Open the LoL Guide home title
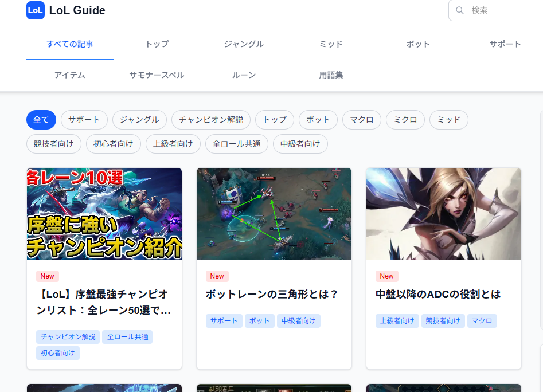Screen dimensions: 543x392 pyautogui.click(x=77, y=10)
